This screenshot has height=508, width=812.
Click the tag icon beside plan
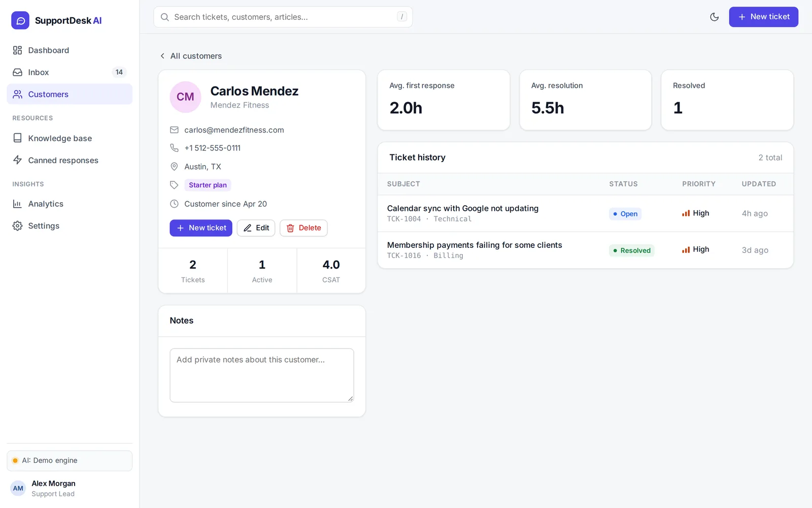[x=174, y=185]
